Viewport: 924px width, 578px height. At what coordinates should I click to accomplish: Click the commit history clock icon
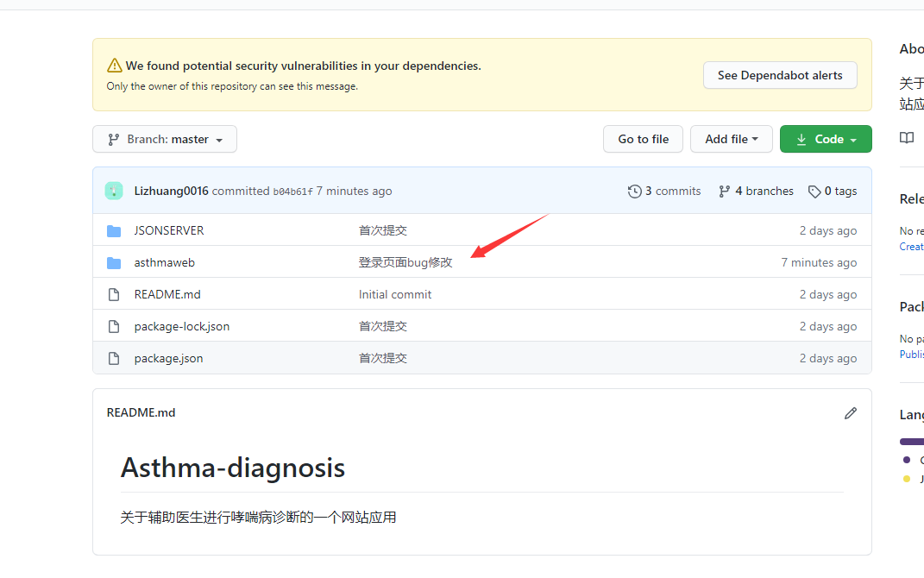click(634, 191)
